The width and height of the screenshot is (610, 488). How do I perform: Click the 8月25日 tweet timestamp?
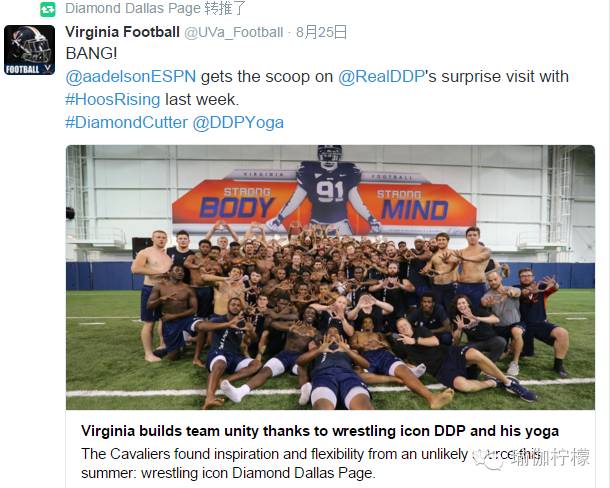tap(322, 33)
